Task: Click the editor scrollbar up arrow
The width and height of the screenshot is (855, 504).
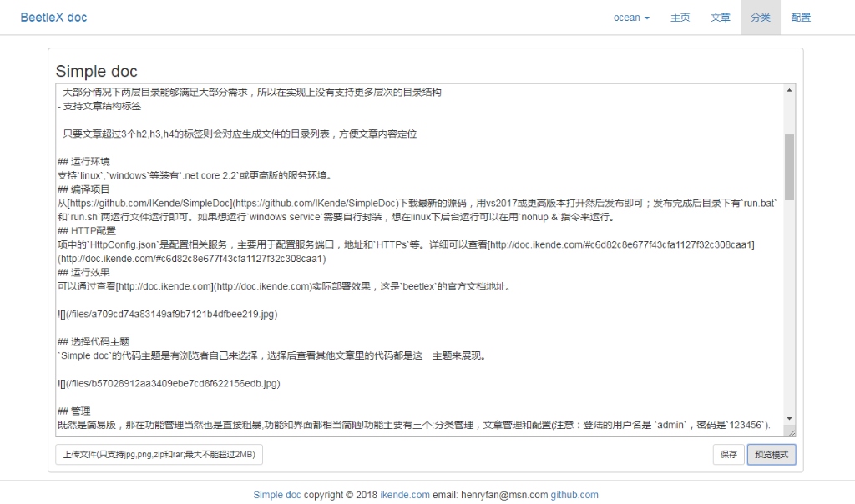Action: (789, 91)
